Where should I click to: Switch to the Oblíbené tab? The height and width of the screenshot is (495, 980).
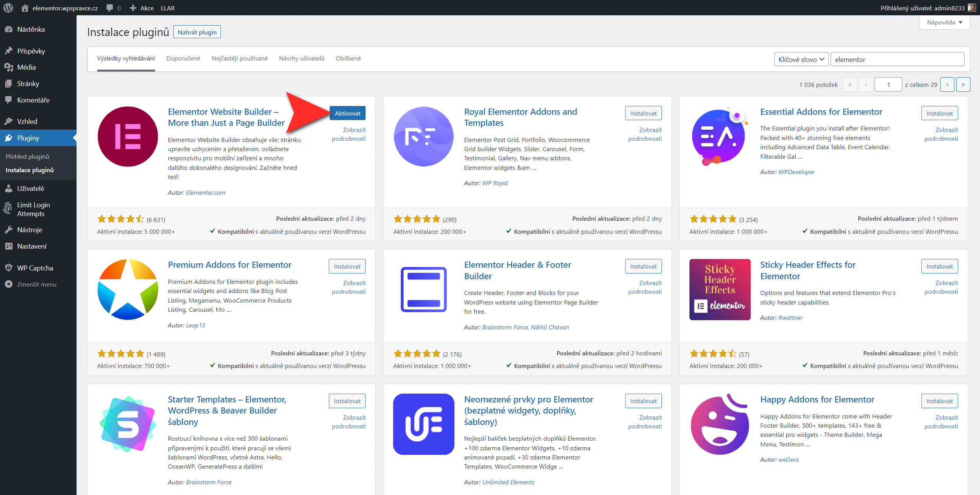tap(348, 58)
